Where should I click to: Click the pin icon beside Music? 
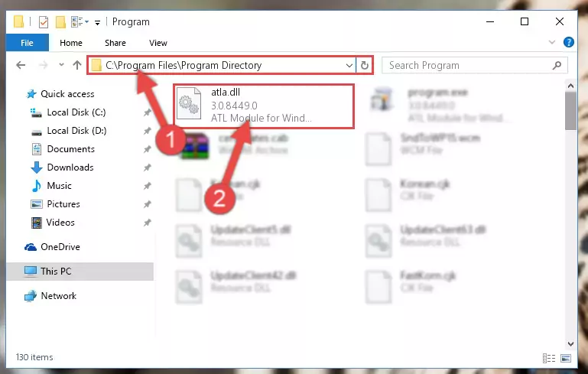pos(147,186)
